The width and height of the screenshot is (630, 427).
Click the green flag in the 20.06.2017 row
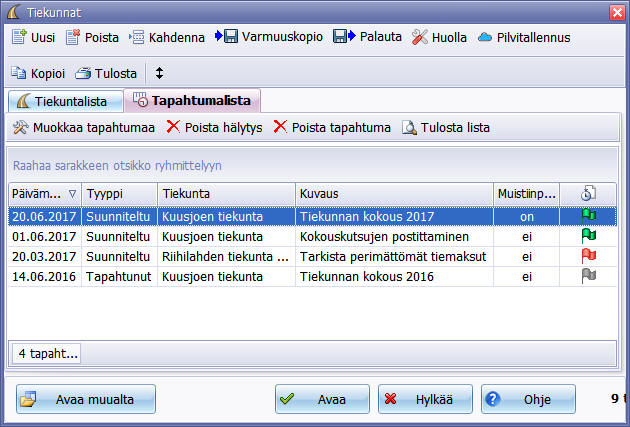589,216
